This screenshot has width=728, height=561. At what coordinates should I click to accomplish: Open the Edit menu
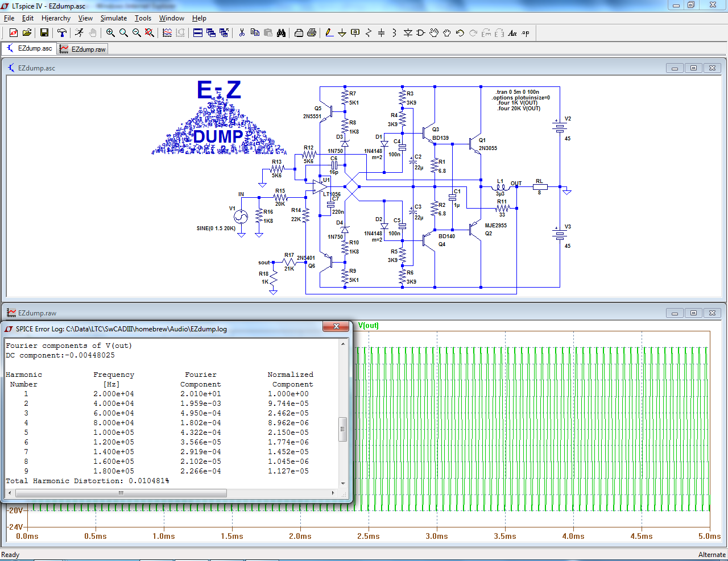[28, 18]
